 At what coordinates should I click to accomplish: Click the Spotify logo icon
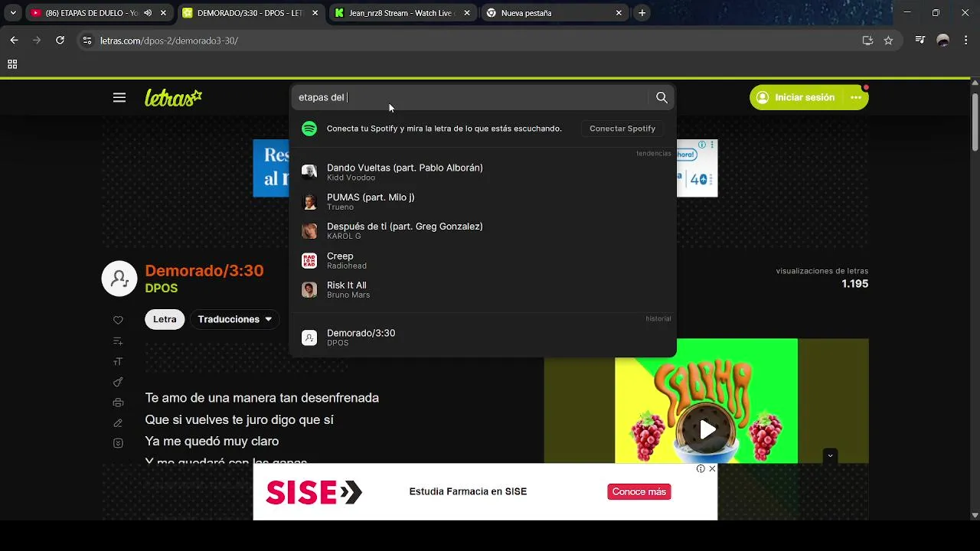pos(309,129)
